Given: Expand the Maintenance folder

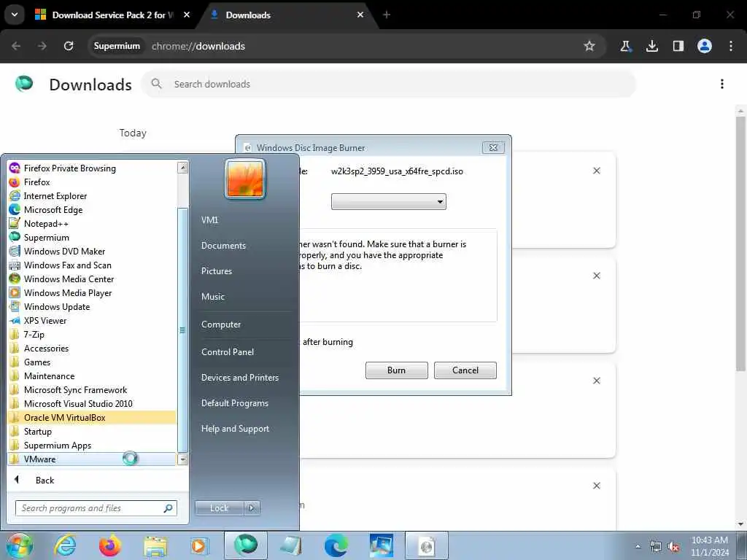Looking at the screenshot, I should 91,376.
